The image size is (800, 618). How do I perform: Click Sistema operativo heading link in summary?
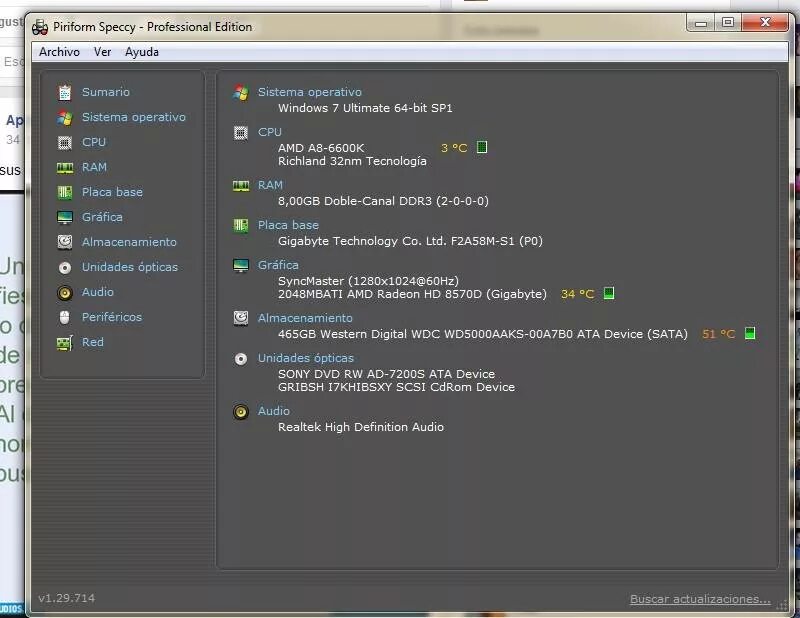310,92
